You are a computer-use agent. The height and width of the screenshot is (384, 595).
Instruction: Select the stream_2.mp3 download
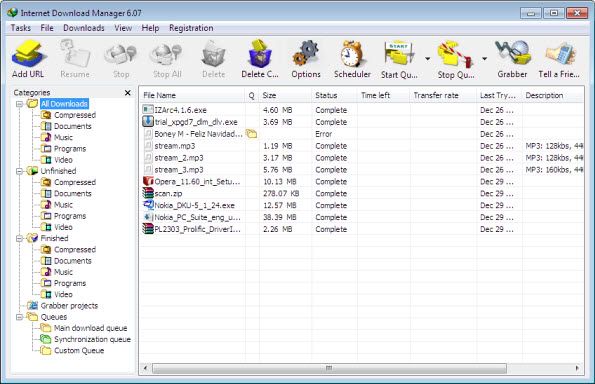pos(362,158)
